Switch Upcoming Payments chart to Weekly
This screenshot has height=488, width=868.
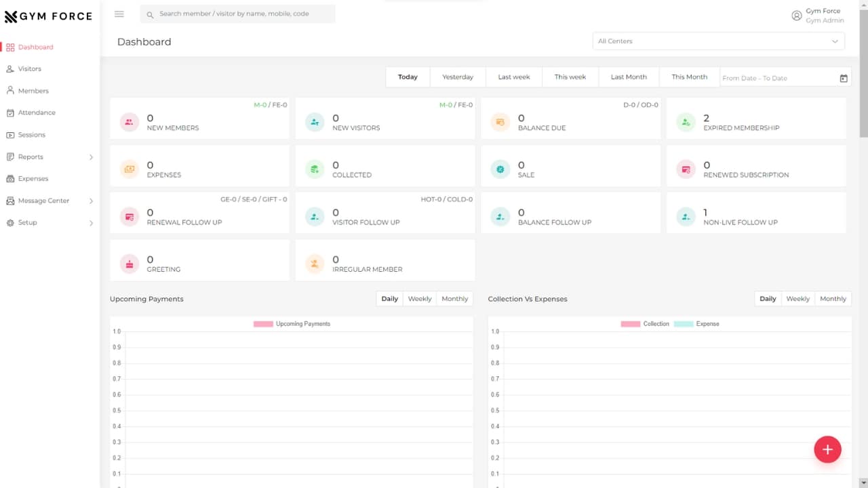[x=419, y=299]
